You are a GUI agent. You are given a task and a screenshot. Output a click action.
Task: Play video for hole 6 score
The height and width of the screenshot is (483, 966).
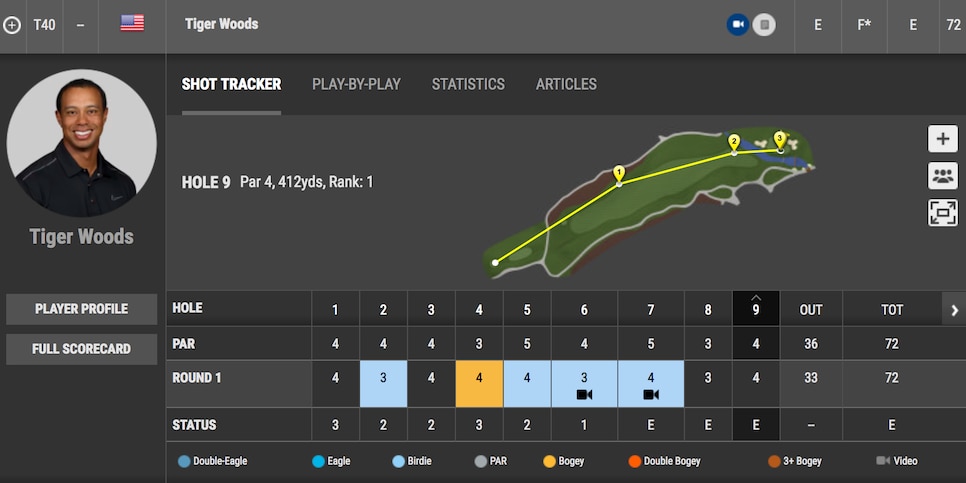(x=584, y=394)
